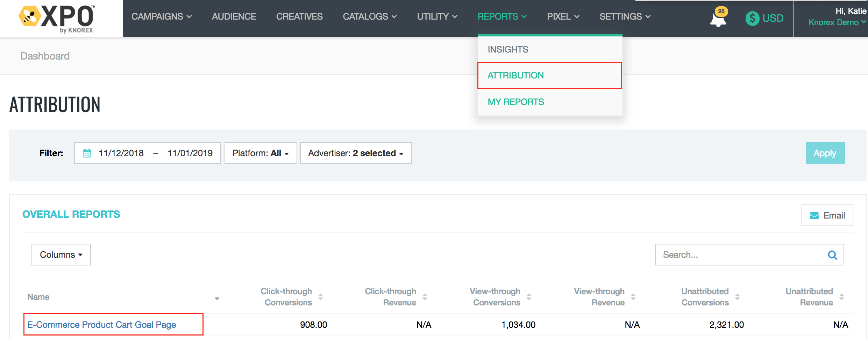
Task: Sort by View-through Revenue column arrows
Action: pyautogui.click(x=633, y=297)
